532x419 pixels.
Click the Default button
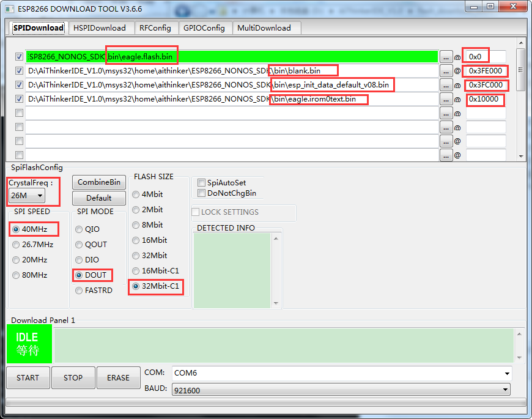click(99, 198)
